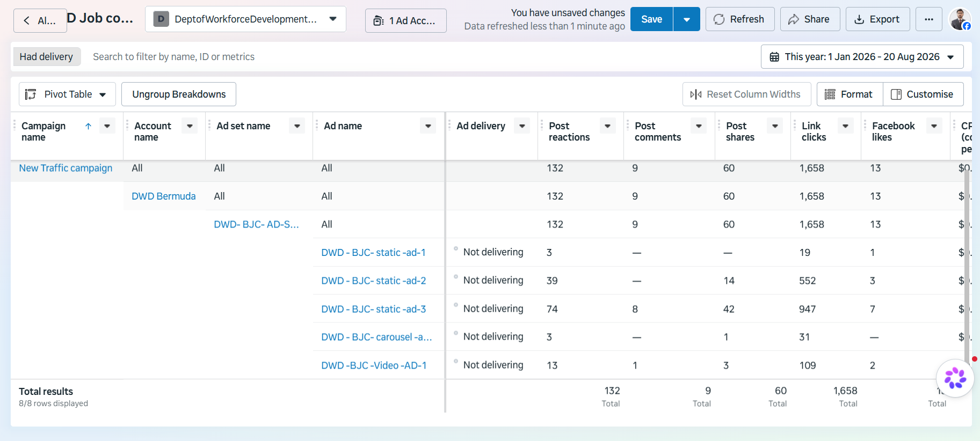Select the Total results label
This screenshot has width=980, height=441.
[x=46, y=392]
